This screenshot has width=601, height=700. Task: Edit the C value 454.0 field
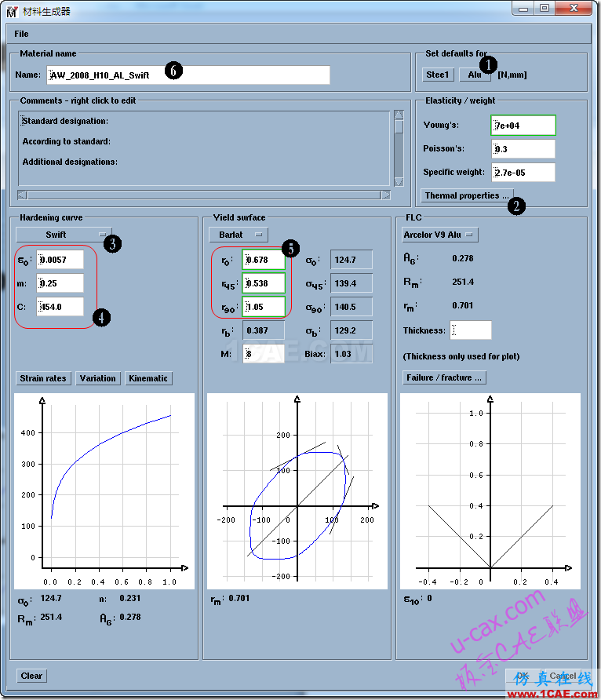pos(60,307)
